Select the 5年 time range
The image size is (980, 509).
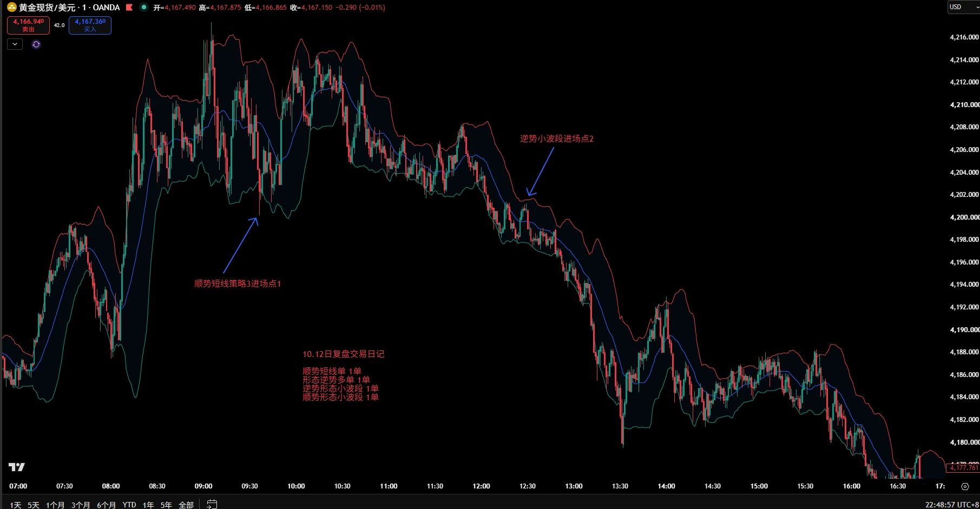[166, 505]
